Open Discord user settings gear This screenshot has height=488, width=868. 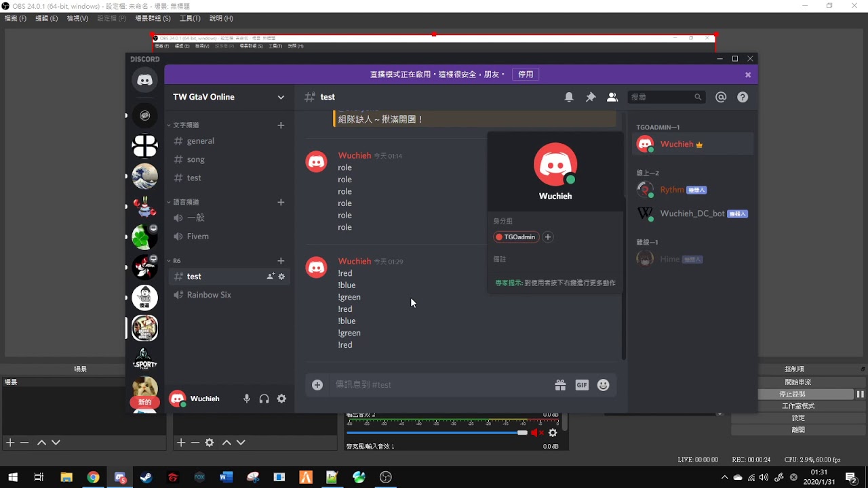[x=281, y=399]
